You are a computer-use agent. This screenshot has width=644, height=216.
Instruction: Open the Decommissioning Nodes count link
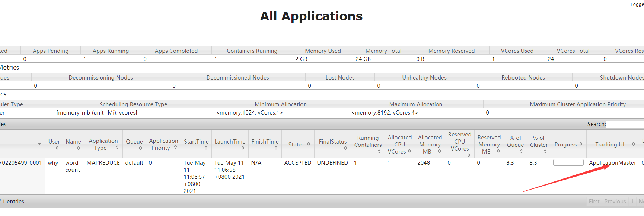pyautogui.click(x=35, y=86)
